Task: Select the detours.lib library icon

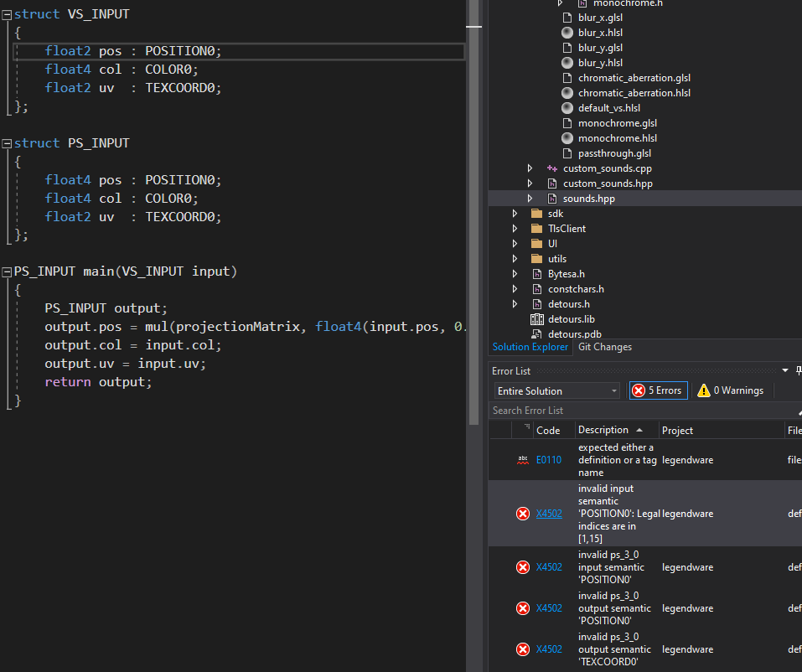Action: pos(537,319)
